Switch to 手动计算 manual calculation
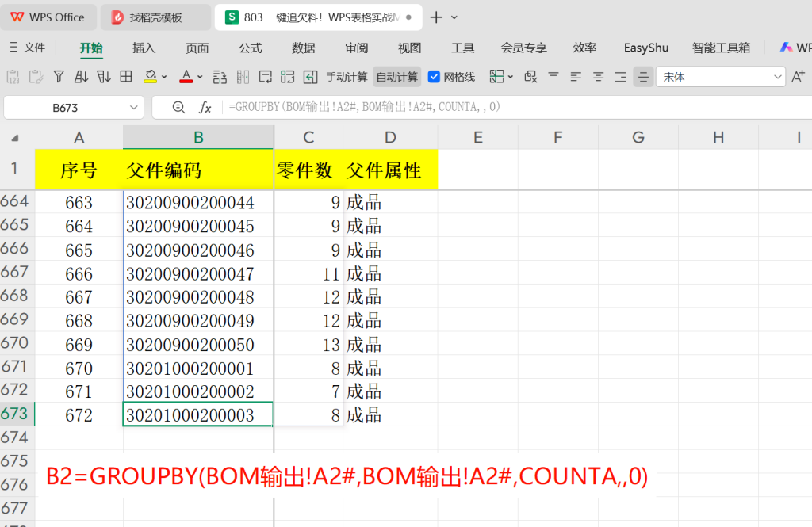Screen dimensions: 812x527 (x=347, y=77)
